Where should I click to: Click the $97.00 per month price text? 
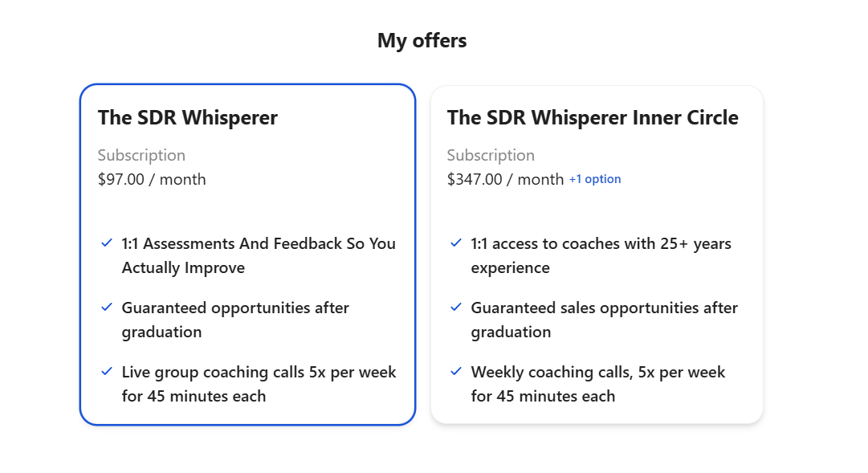click(x=152, y=179)
